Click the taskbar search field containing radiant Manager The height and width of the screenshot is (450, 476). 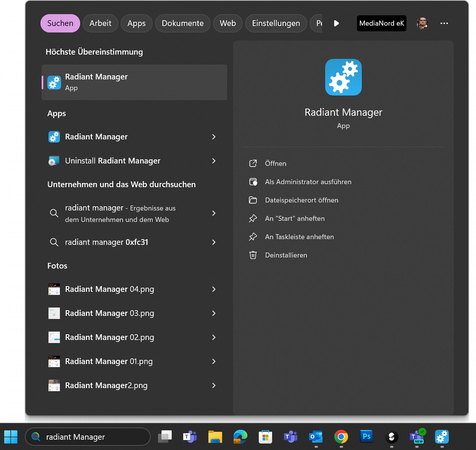coord(88,437)
